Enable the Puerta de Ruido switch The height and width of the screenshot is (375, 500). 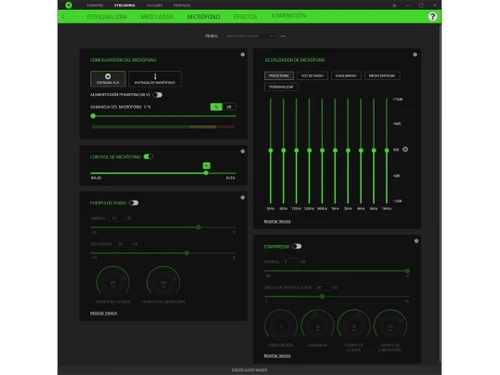134,203
